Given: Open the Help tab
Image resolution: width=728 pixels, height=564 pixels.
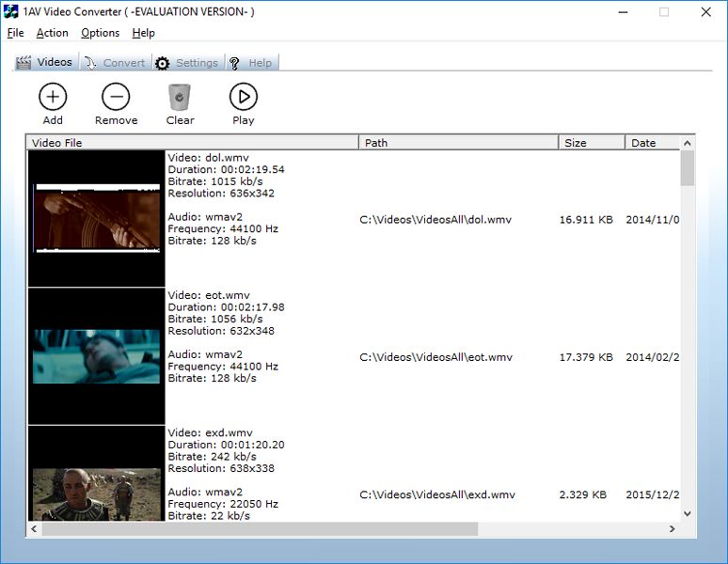Looking at the screenshot, I should point(252,63).
